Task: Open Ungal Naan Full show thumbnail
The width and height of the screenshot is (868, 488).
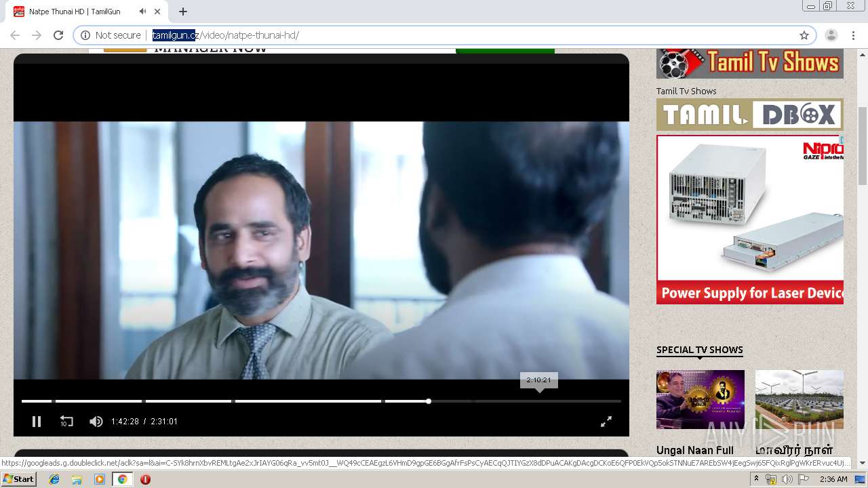Action: [x=701, y=399]
